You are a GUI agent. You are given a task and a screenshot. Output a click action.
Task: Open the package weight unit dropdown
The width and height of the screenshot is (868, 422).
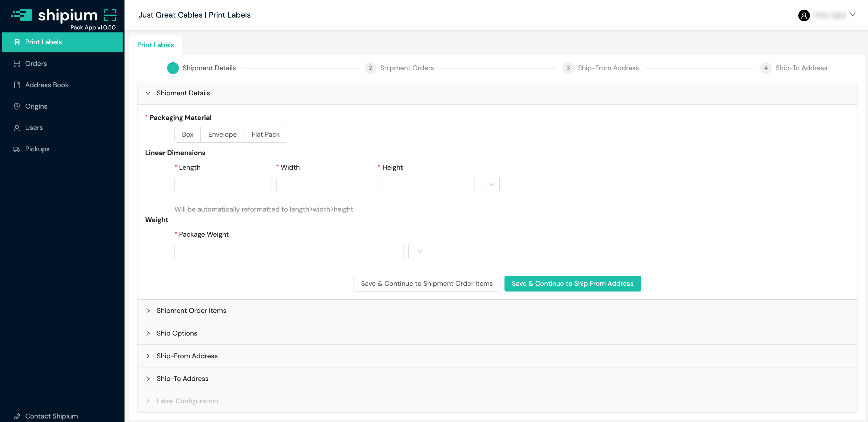[418, 252]
